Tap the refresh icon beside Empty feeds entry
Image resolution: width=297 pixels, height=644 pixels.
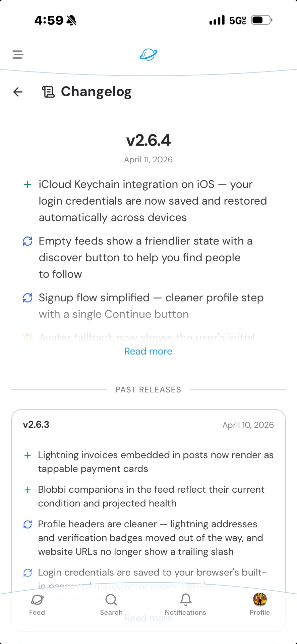(x=27, y=241)
